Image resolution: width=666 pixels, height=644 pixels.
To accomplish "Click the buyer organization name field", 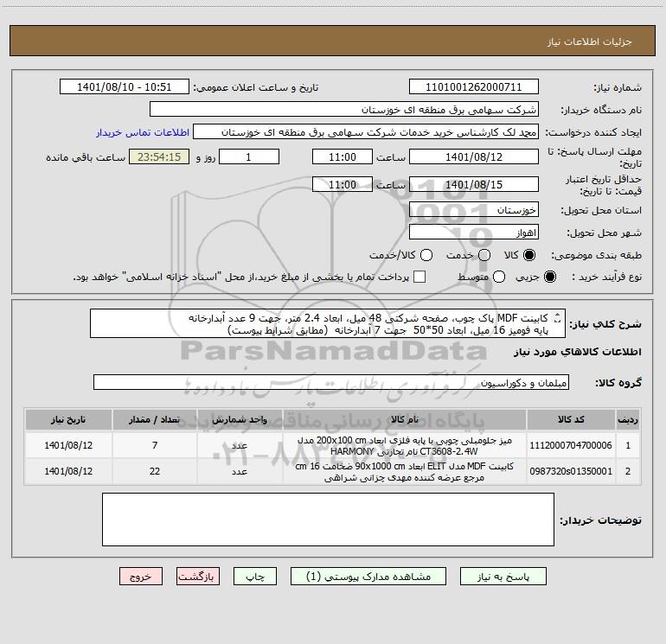I will coord(344,110).
